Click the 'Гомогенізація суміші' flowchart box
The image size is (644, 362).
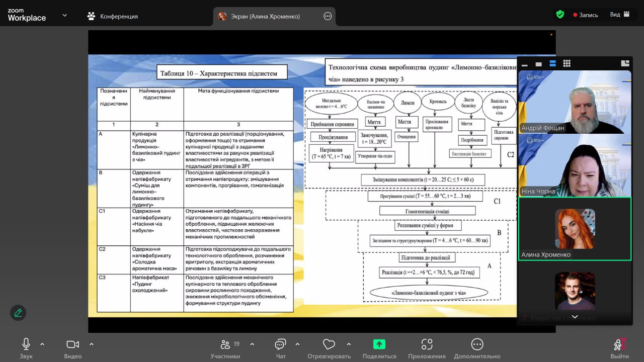point(427,211)
